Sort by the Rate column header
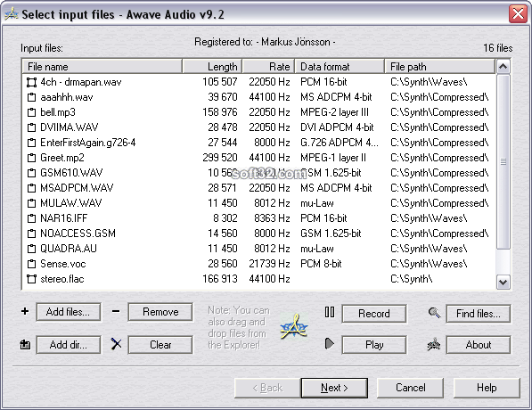This screenshot has width=532, height=410. tap(268, 67)
